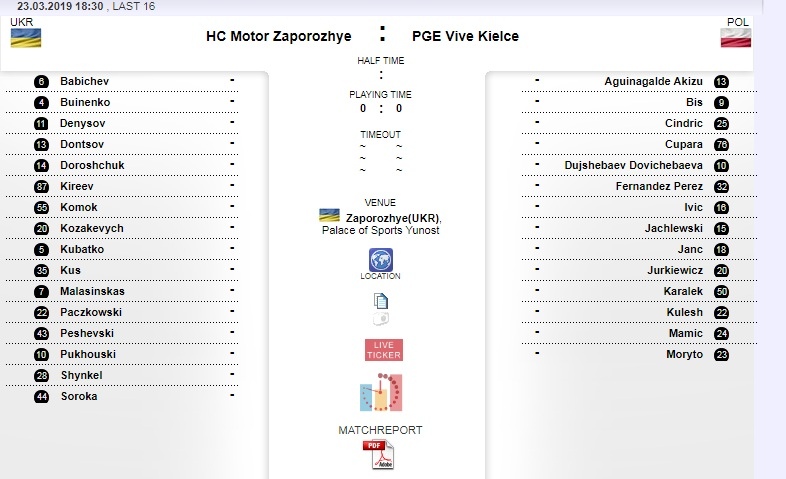Image resolution: width=786 pixels, height=479 pixels.
Task: Open the Live Ticker
Action: click(x=384, y=350)
